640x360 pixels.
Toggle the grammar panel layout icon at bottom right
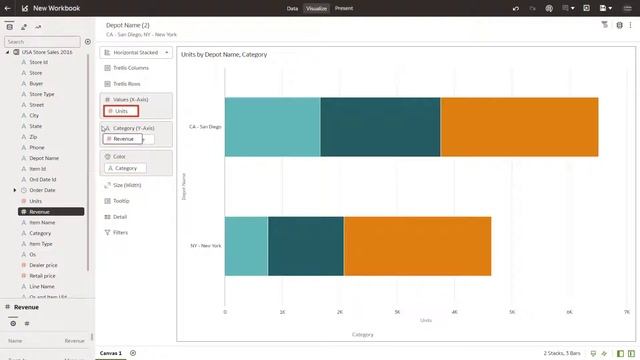point(631,353)
